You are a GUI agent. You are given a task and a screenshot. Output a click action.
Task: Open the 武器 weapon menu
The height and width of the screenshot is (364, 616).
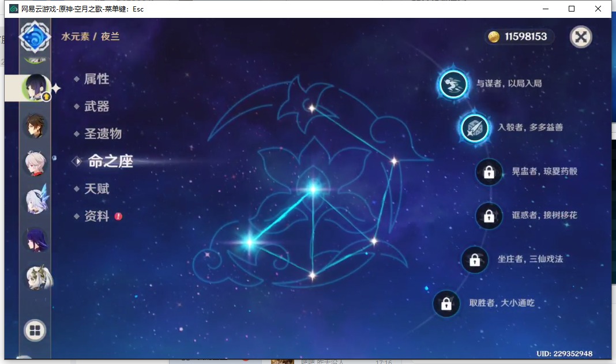click(x=97, y=106)
